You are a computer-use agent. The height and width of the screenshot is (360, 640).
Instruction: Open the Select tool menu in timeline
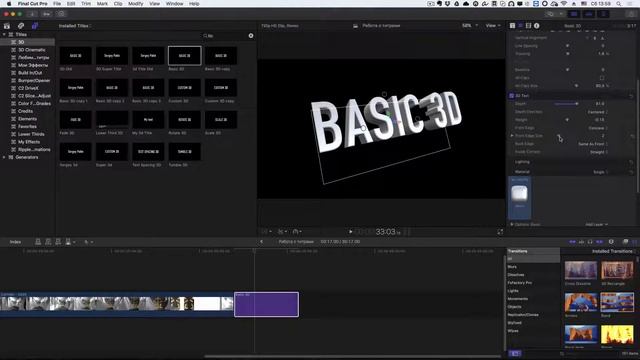coord(88,242)
